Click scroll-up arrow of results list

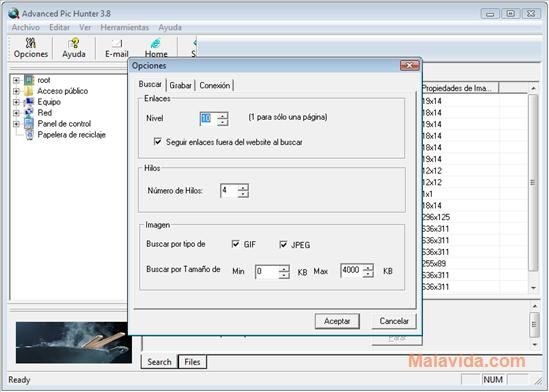[x=534, y=89]
